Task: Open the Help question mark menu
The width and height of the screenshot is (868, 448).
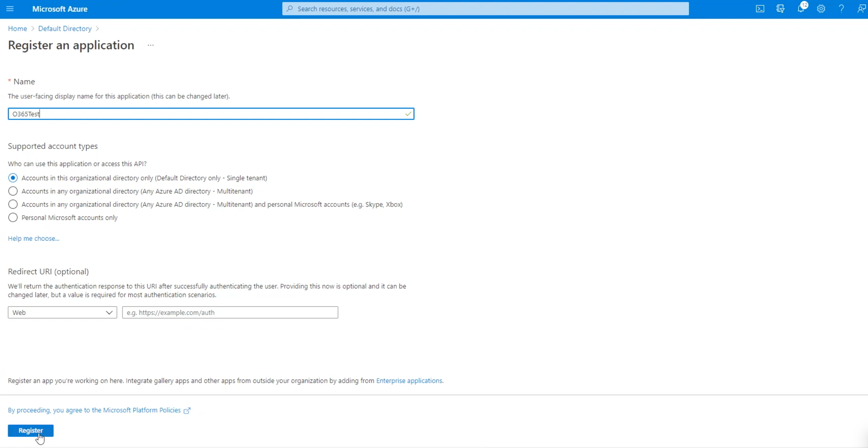Action: tap(842, 8)
